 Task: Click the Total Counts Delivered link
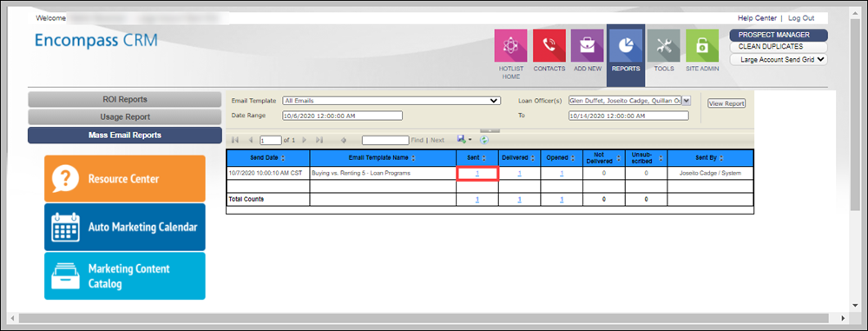(x=519, y=199)
